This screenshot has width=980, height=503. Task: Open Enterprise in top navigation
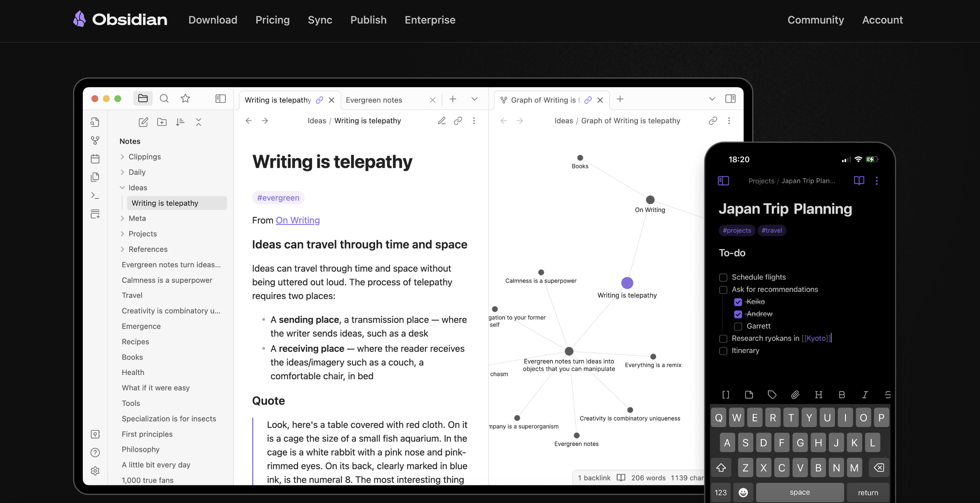coord(430,20)
